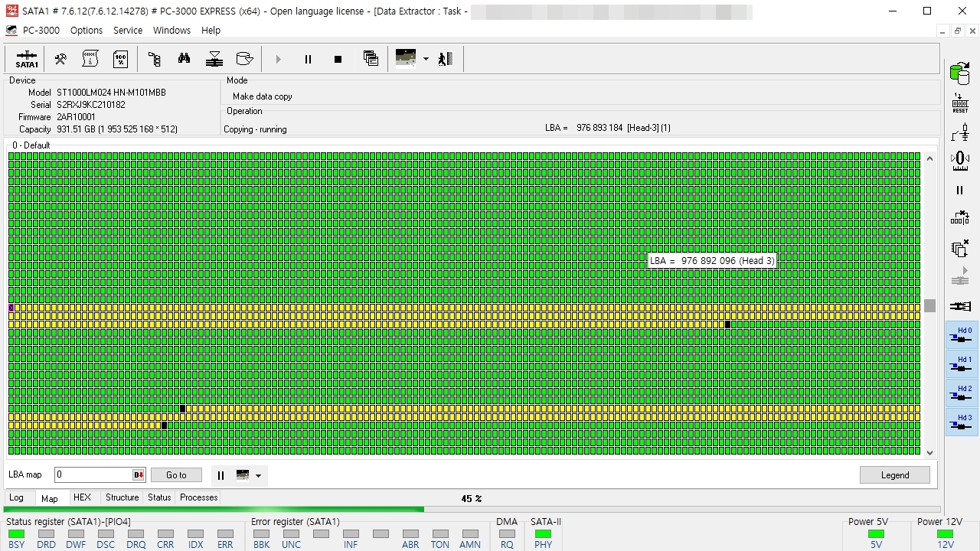This screenshot has height=551, width=980.
Task: Open the Legend button
Action: (895, 475)
